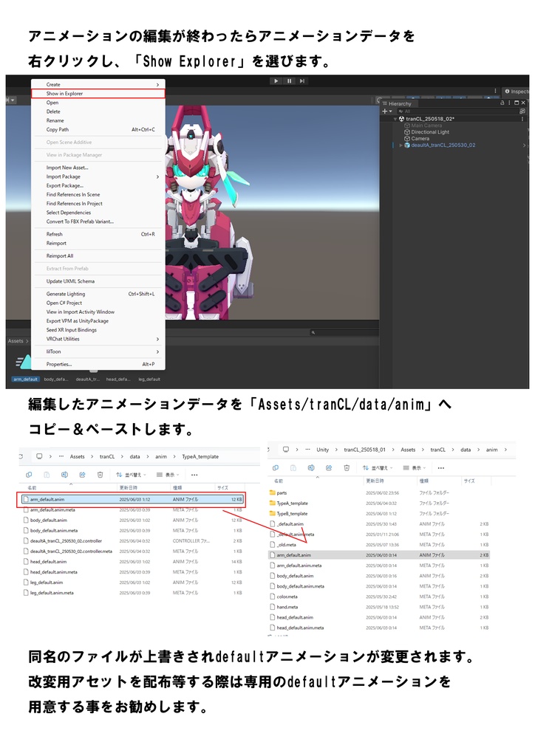Switch to the Inspector tab

point(517,91)
